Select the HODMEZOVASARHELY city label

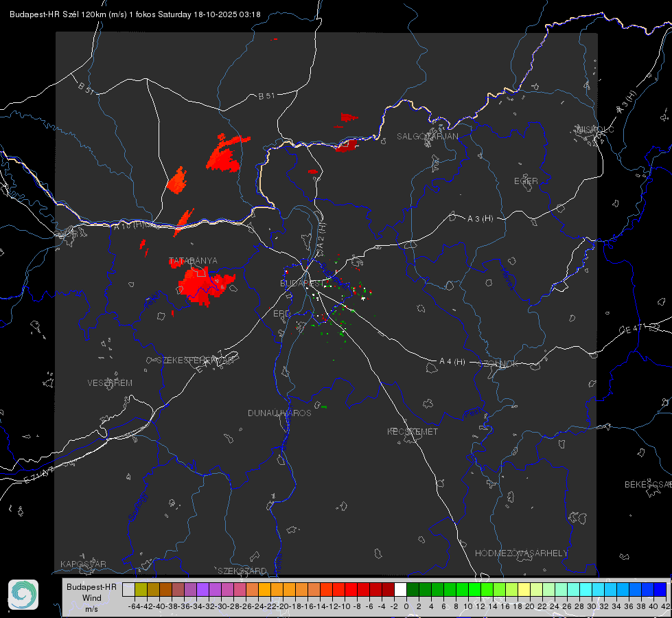click(x=522, y=553)
